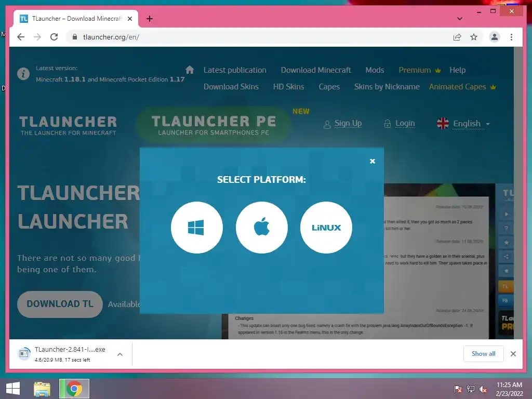Click the Action Center flag tray icon

(458, 389)
